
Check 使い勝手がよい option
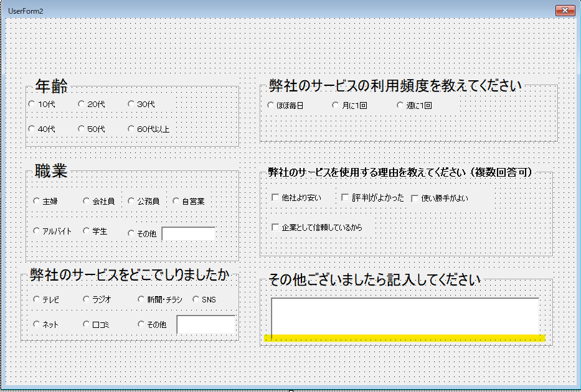point(414,197)
